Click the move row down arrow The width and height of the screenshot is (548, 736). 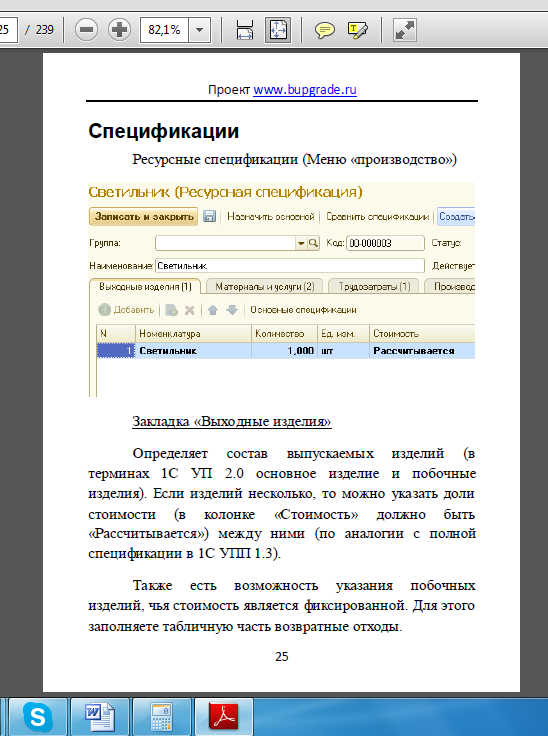tap(232, 310)
